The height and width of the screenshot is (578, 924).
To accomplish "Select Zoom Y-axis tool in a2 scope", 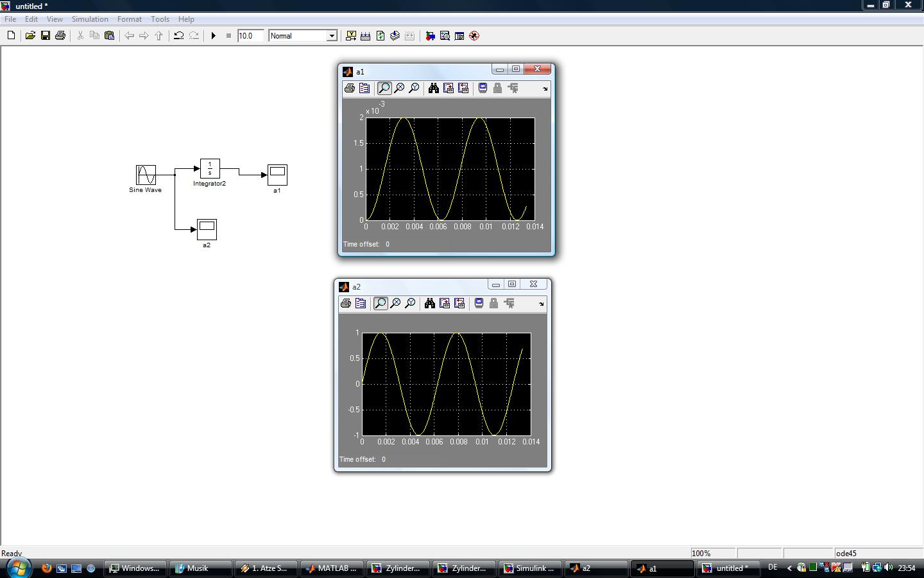I will coord(410,304).
